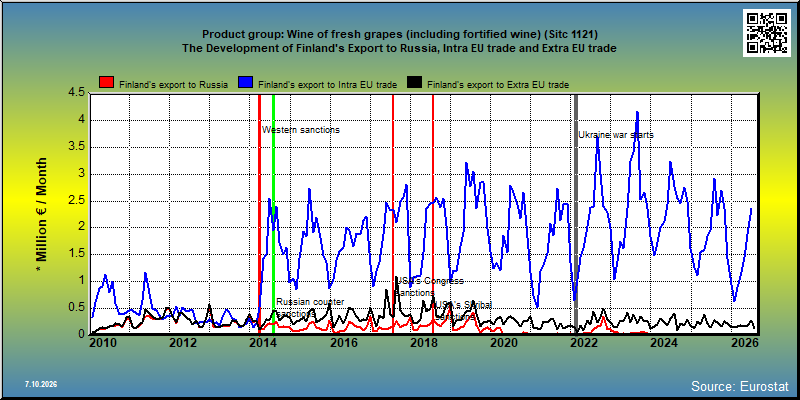Click the x-axis label 2024

[663, 341]
